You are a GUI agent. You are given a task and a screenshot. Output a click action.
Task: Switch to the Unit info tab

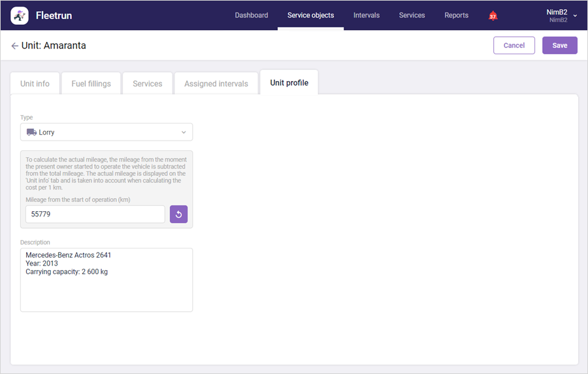[x=35, y=83]
